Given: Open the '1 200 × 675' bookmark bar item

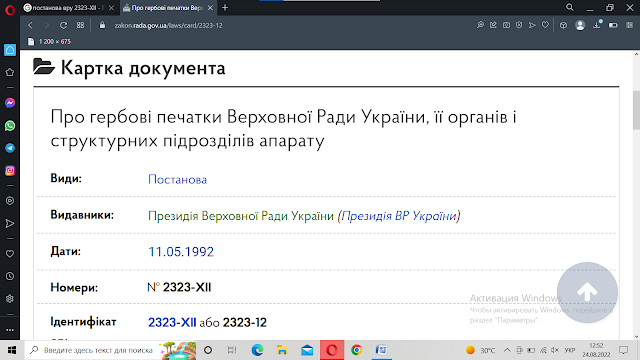Looking at the screenshot, I should 49,42.
